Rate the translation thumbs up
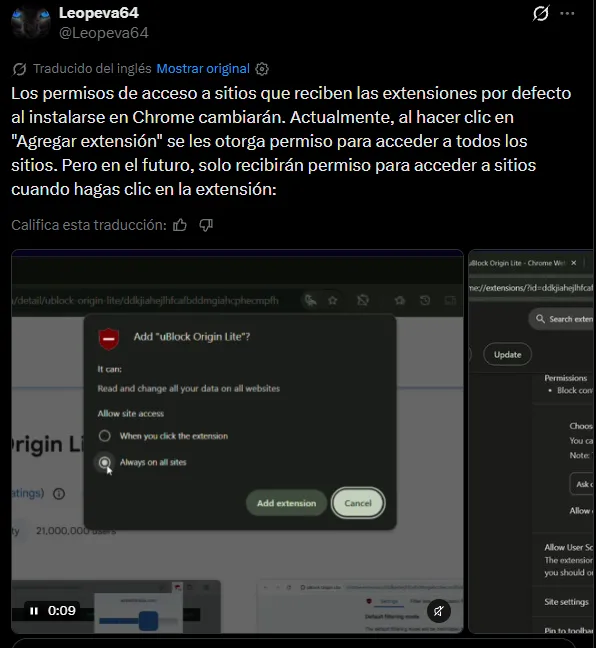The width and height of the screenshot is (596, 648). 180,225
